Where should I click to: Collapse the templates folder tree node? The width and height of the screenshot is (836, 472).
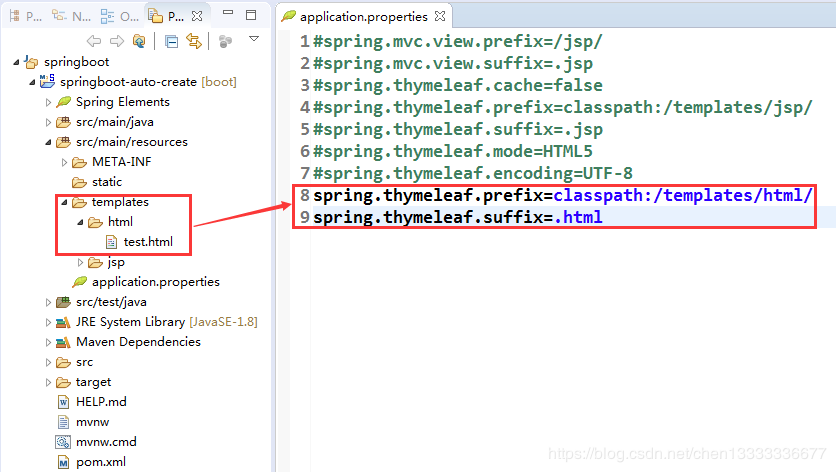65,202
